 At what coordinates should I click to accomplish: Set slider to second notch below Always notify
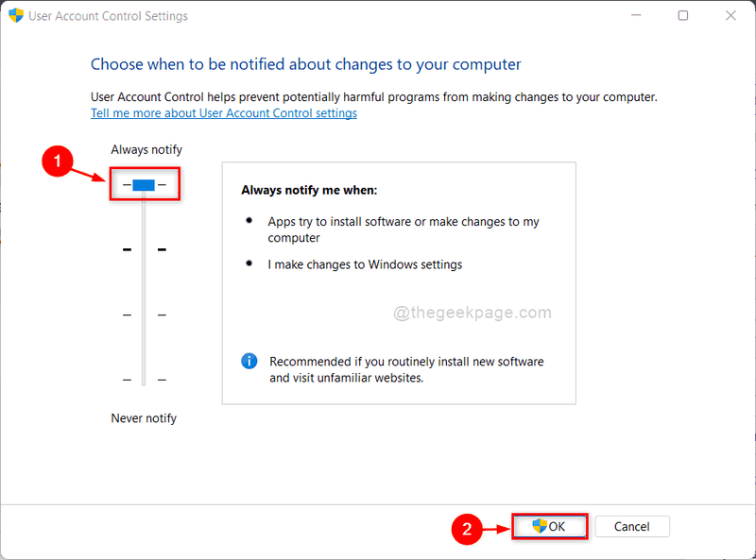tap(144, 249)
